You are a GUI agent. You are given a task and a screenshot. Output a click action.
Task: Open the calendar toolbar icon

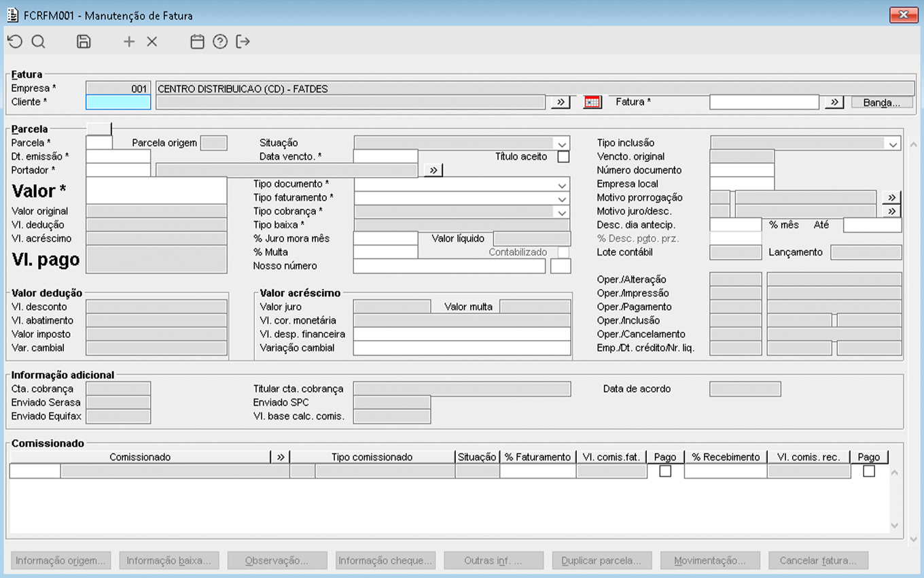(197, 41)
